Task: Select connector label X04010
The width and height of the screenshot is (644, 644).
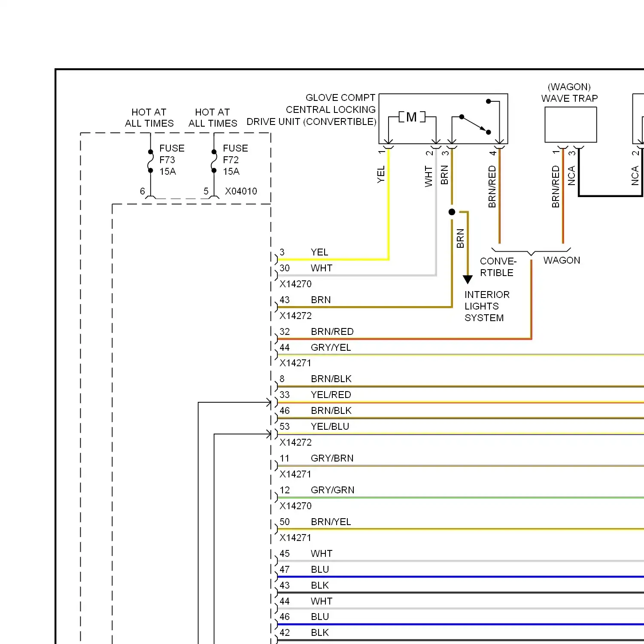Action: tap(241, 191)
